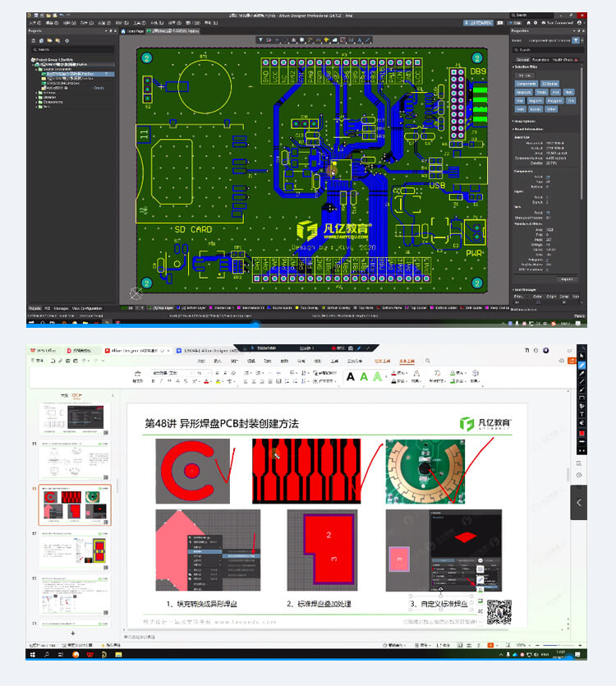Choose the green text style preset A
Viewport: 616px width, 686px height.
tap(364, 377)
